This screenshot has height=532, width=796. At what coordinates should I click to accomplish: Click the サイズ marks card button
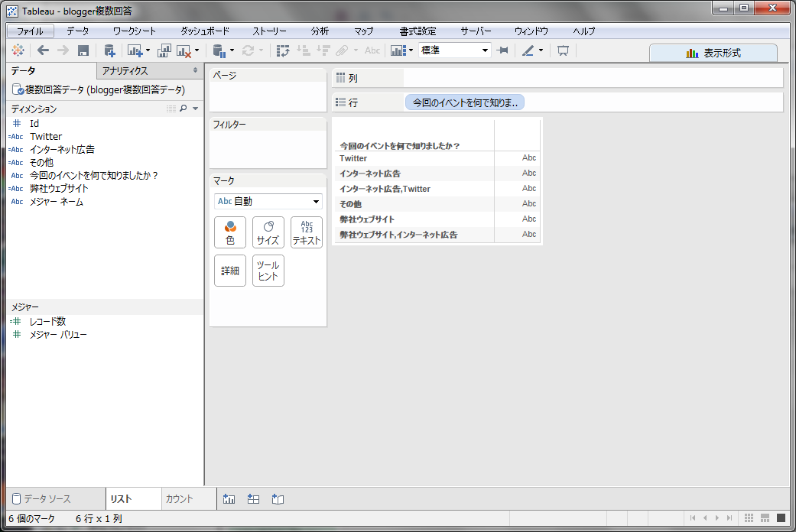pos(268,232)
